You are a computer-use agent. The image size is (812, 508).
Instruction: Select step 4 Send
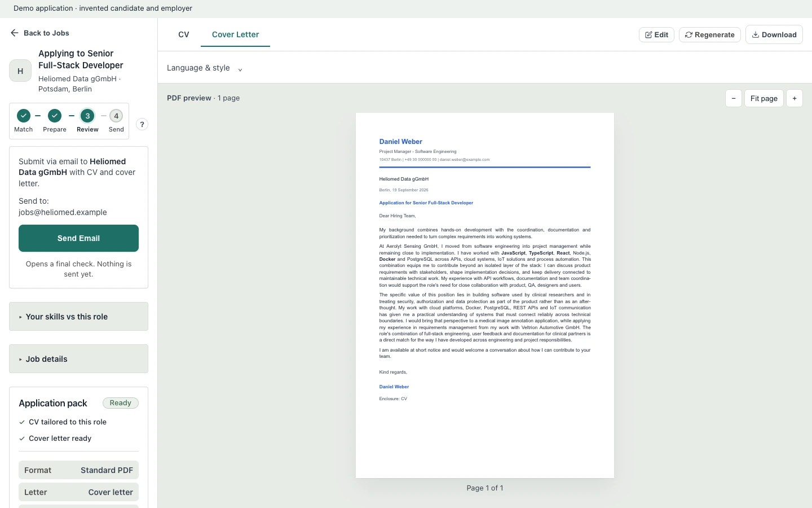coord(116,121)
